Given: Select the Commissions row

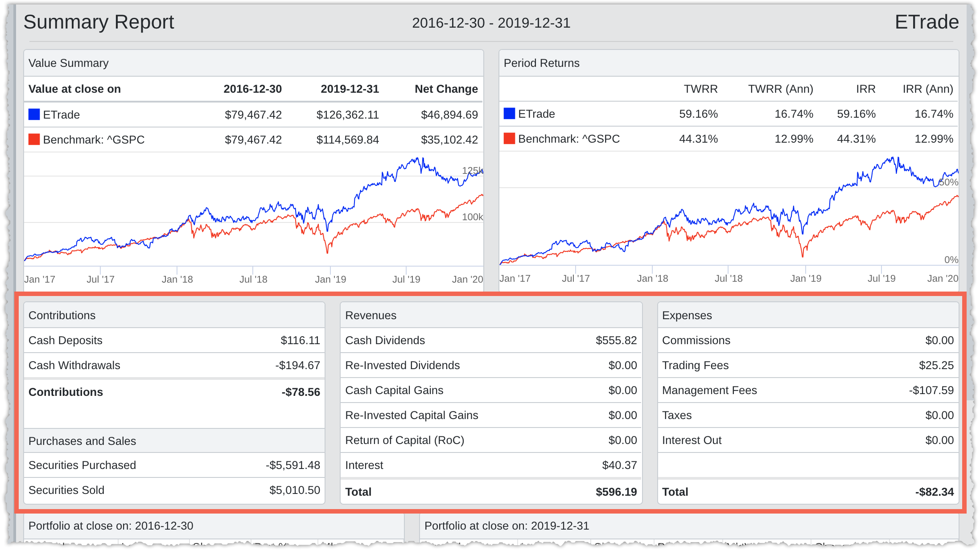Looking at the screenshot, I should point(808,340).
